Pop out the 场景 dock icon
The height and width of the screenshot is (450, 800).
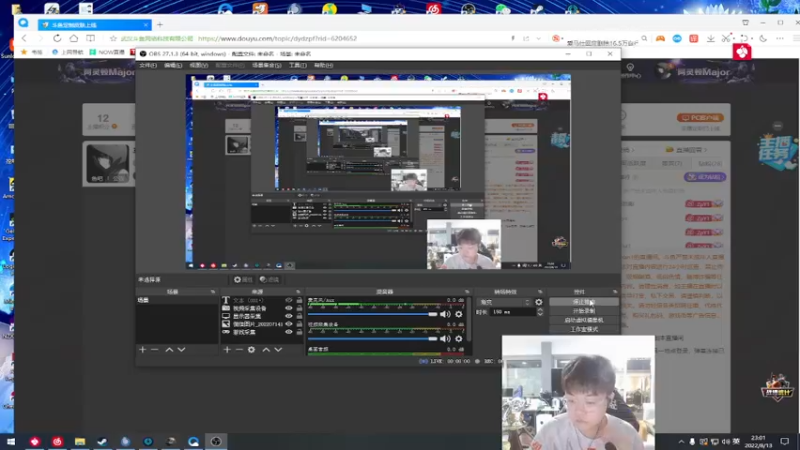click(213, 292)
